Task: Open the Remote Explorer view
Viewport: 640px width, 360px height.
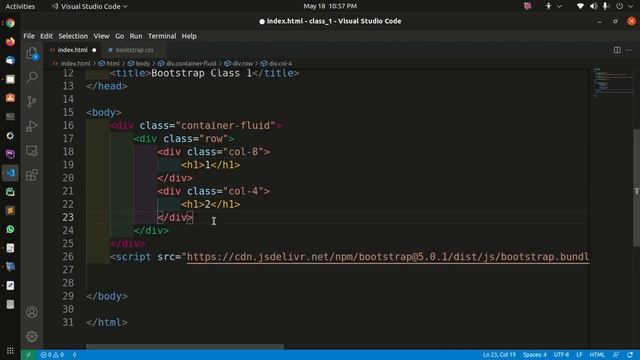Action: point(32,151)
